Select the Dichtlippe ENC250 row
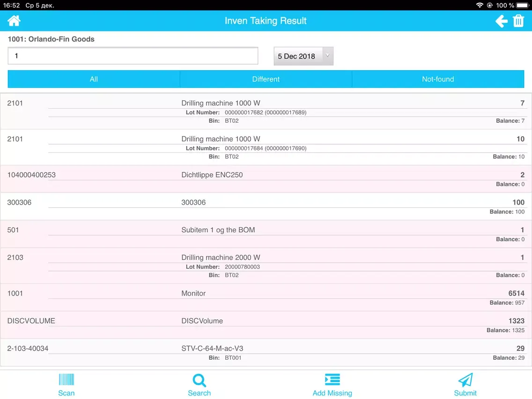532x399 pixels. pyautogui.click(x=266, y=179)
